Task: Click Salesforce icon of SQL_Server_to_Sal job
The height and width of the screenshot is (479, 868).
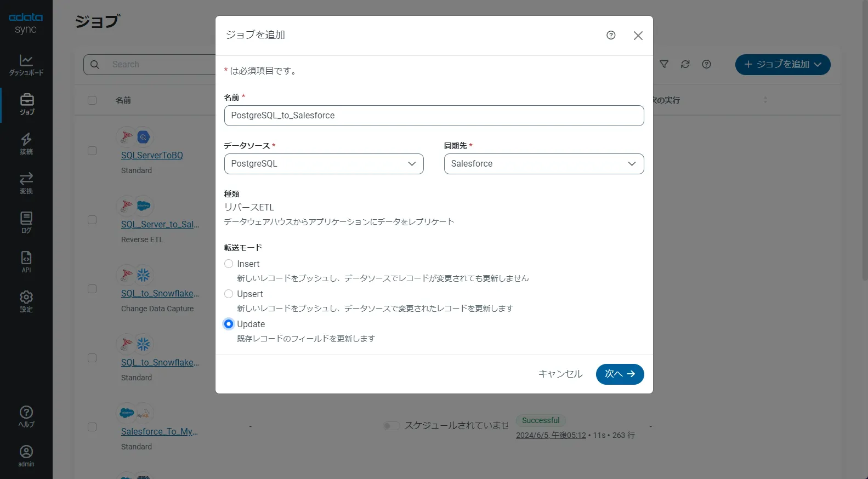Action: click(x=143, y=206)
